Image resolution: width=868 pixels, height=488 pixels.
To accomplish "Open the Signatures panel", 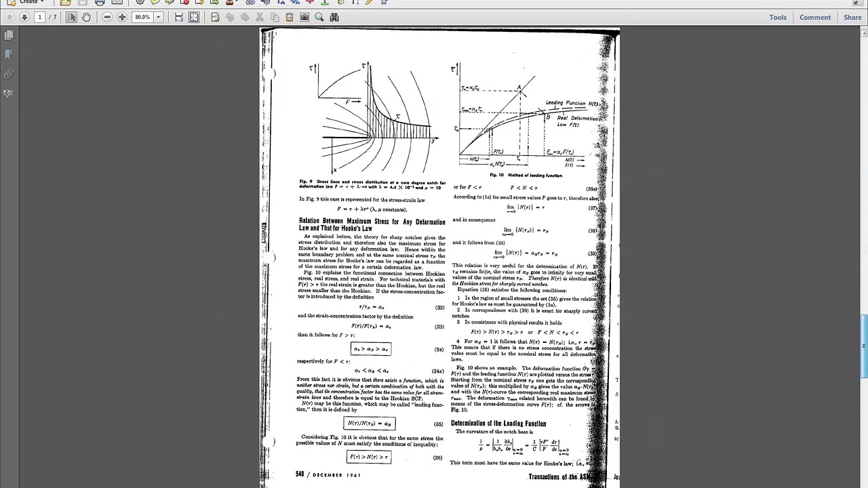I will [9, 94].
